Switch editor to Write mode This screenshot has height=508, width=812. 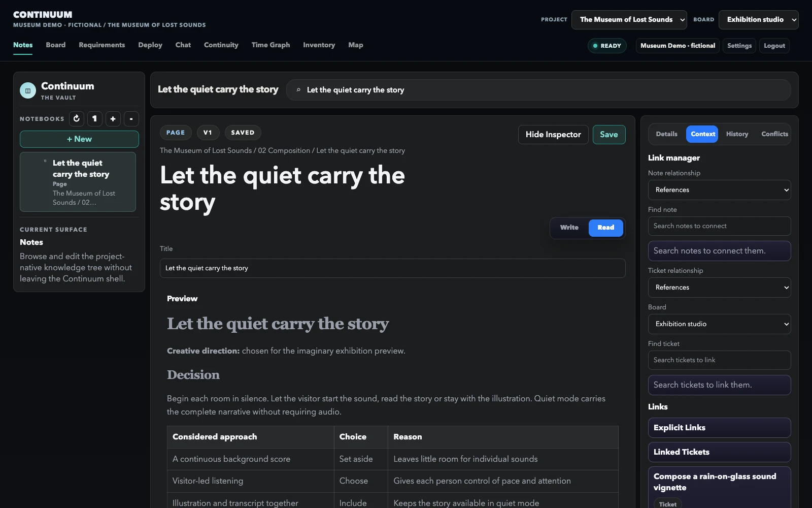tap(569, 228)
